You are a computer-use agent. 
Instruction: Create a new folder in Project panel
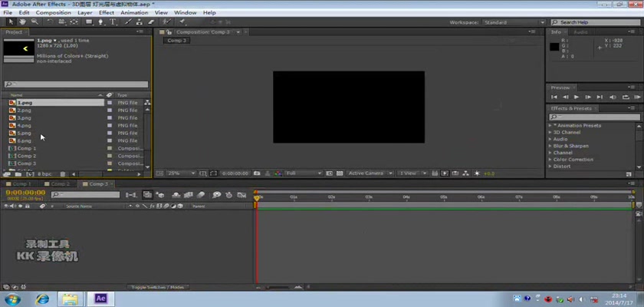coord(18,174)
